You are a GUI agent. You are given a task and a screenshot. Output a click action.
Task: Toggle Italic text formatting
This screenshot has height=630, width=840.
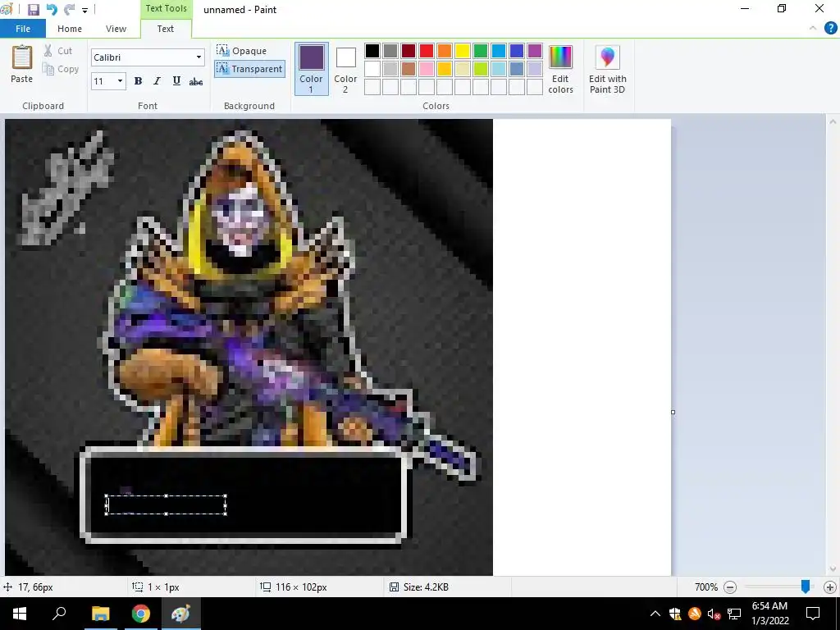(157, 81)
